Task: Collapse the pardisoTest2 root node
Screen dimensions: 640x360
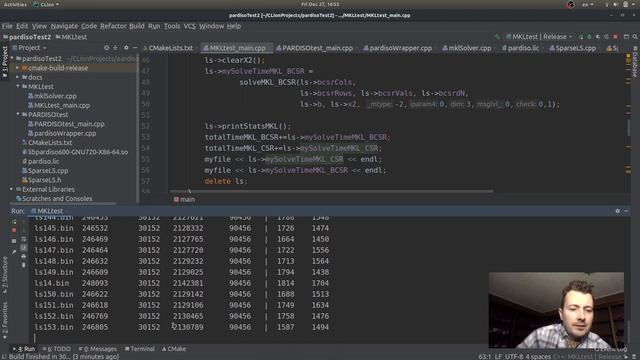Action: [12, 58]
